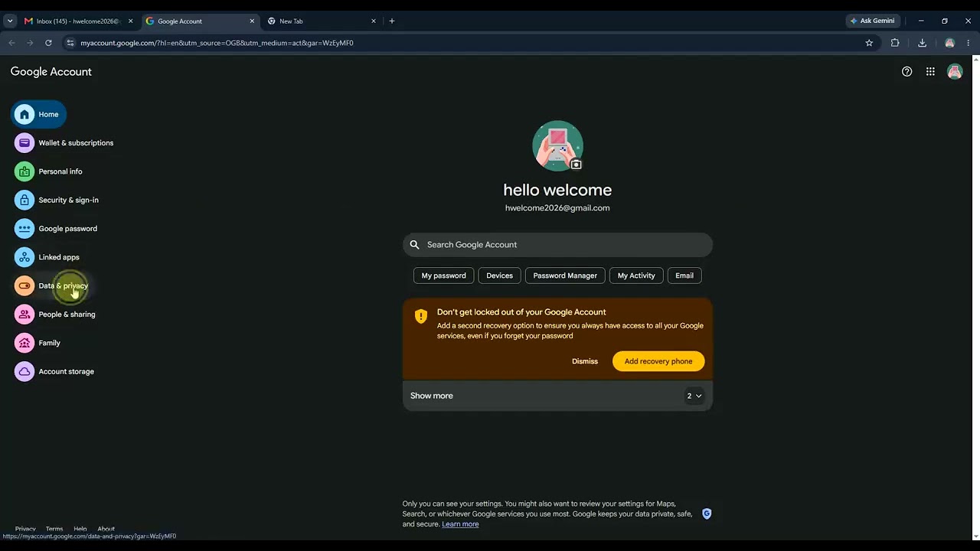Screen dimensions: 980x551
Task: Click the Google Account logo
Action: (51, 72)
